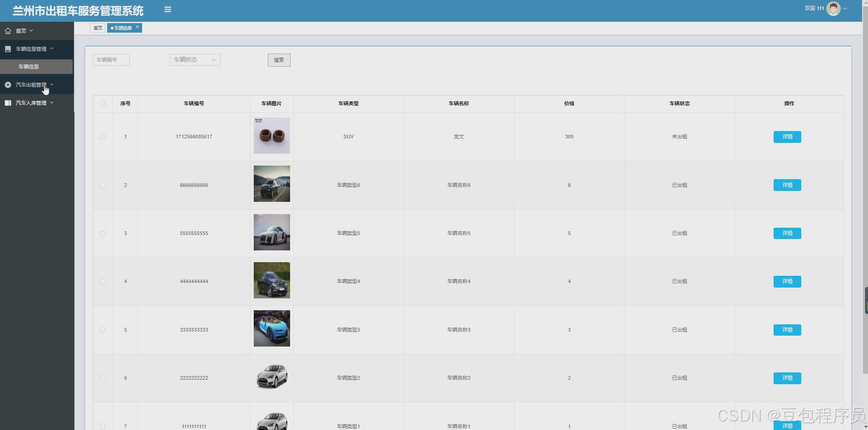
Task: Expand the 首页 sidebar menu
Action: pos(37,31)
